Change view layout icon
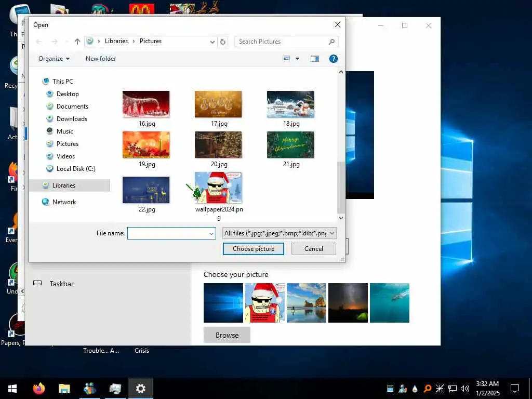Image resolution: width=532 pixels, height=399 pixels. (x=286, y=59)
